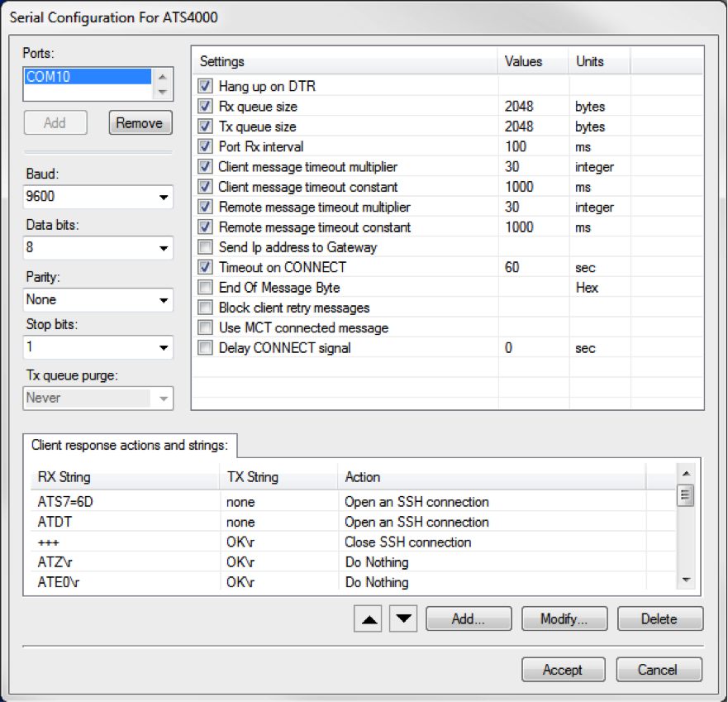This screenshot has width=728, height=702.
Task: Uncheck Hang up on DTR
Action: coord(206,86)
